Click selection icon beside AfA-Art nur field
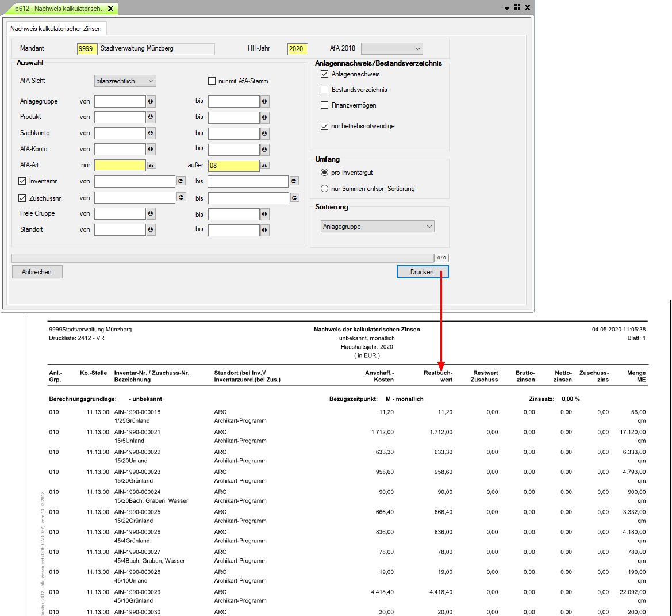672x616 pixels. pos(151,166)
